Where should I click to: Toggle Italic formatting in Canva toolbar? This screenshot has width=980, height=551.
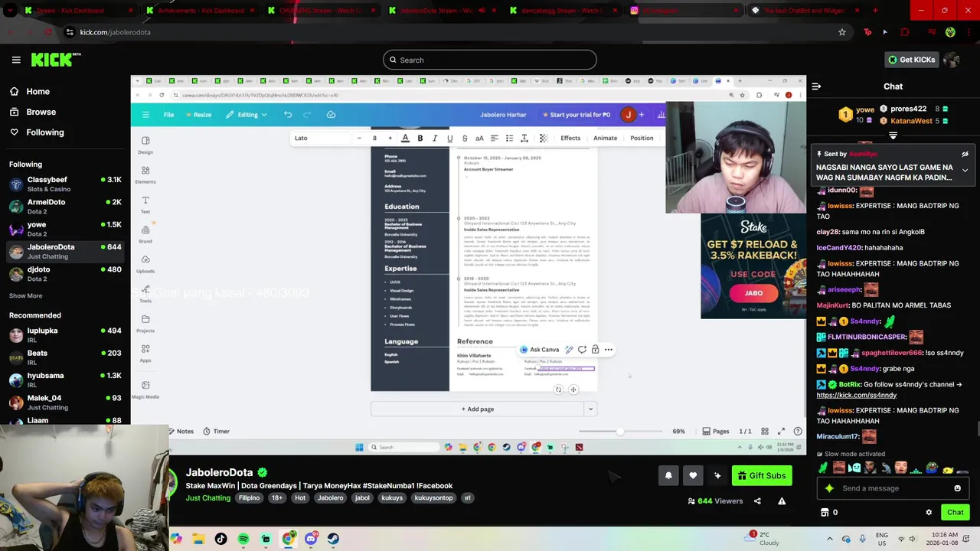pyautogui.click(x=435, y=139)
